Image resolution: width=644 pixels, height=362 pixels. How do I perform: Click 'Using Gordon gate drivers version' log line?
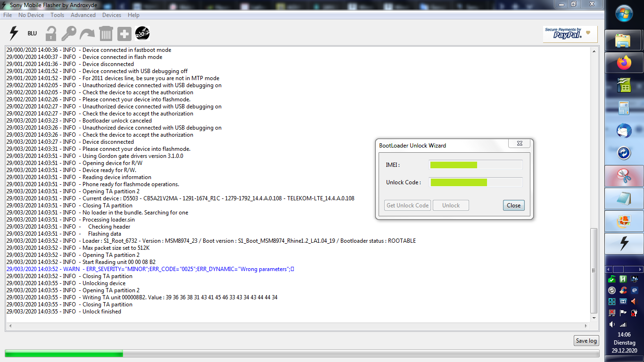95,156
